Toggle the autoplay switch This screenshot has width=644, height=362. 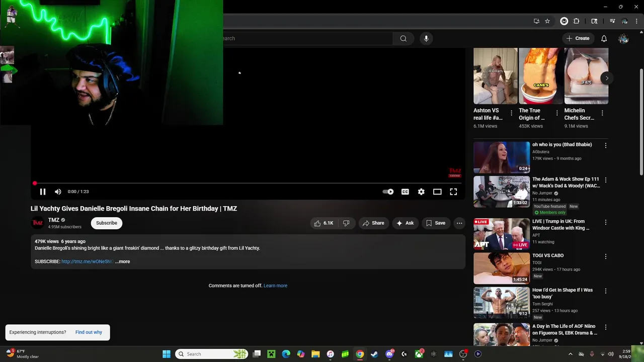pyautogui.click(x=388, y=192)
